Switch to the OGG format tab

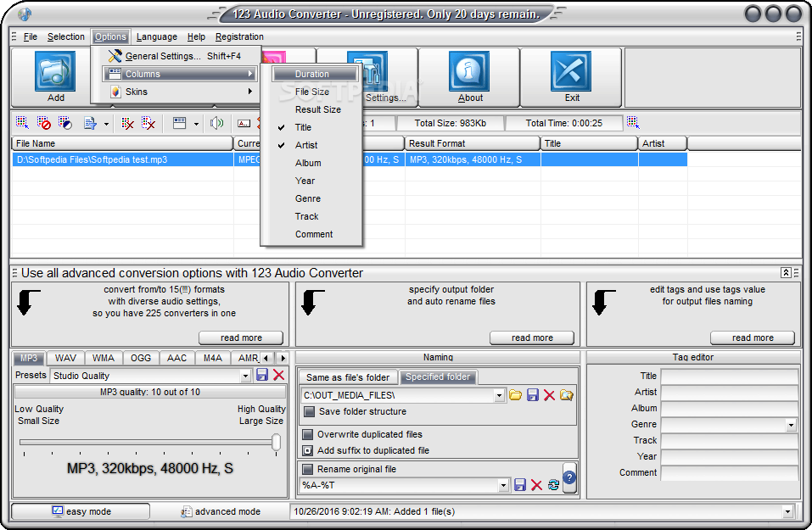tap(141, 358)
